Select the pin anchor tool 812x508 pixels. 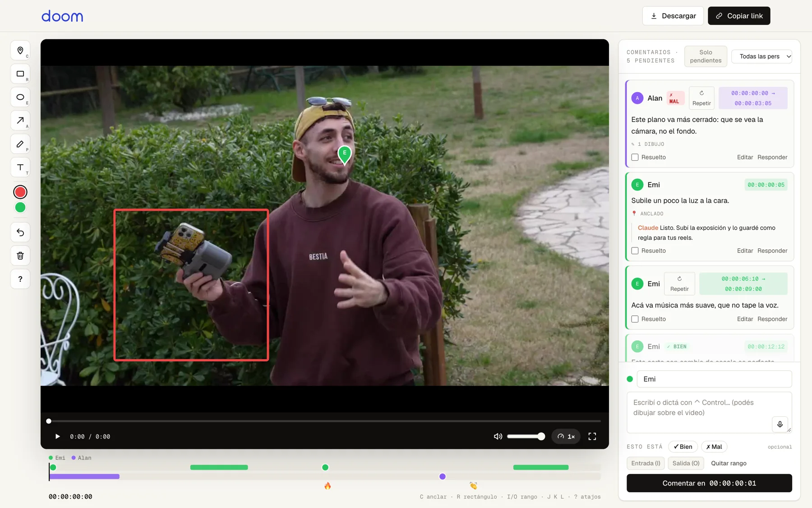coord(20,51)
